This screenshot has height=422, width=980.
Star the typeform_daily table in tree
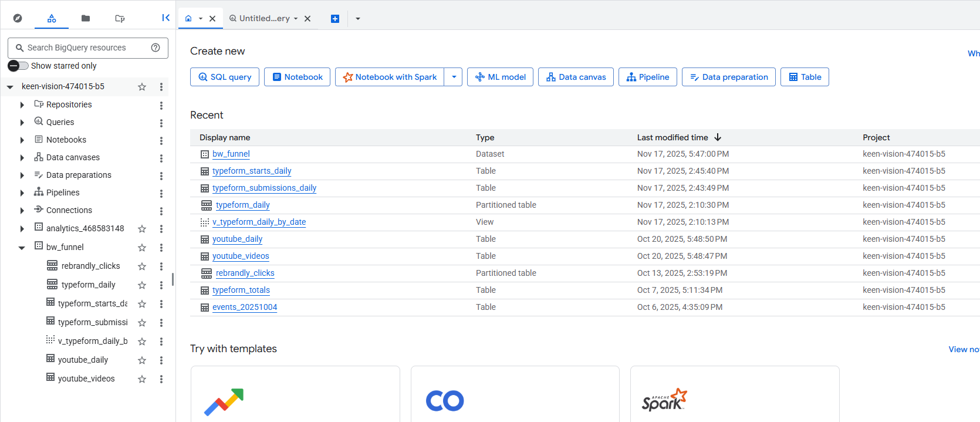coord(142,285)
